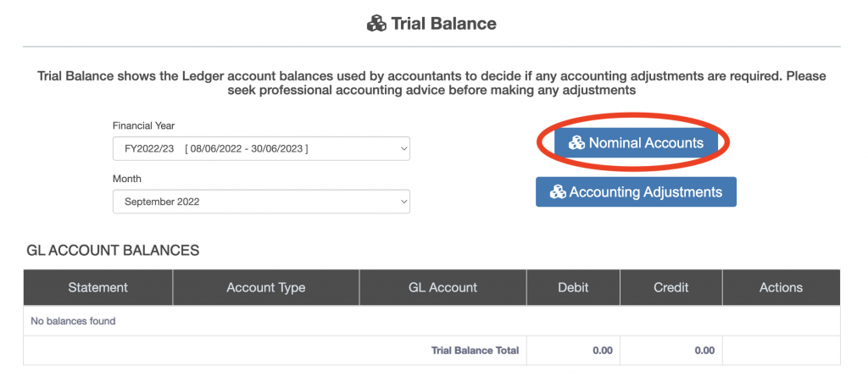The image size is (868, 388).
Task: Click the chevron arrow of Month selector
Action: [402, 202]
